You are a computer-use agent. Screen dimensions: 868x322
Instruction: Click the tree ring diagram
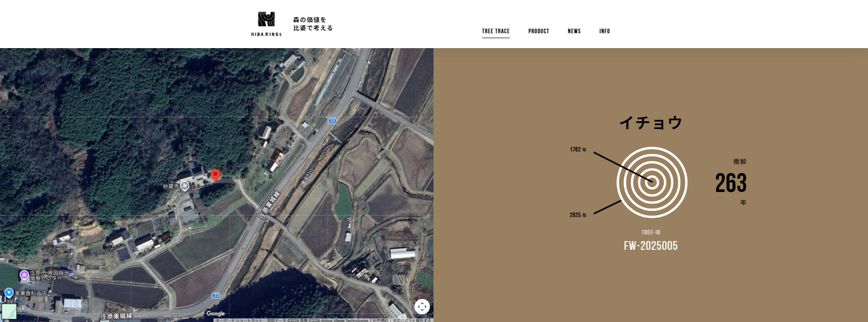click(652, 182)
